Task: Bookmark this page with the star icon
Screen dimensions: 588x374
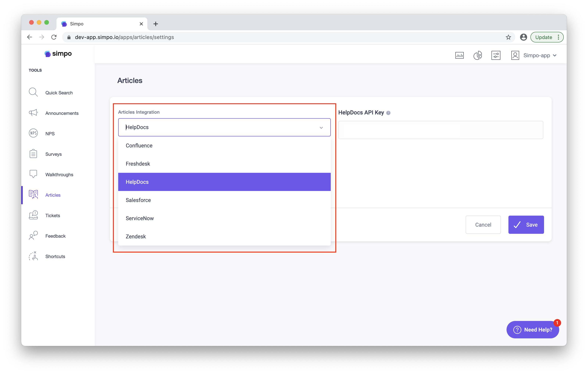Action: pyautogui.click(x=508, y=37)
